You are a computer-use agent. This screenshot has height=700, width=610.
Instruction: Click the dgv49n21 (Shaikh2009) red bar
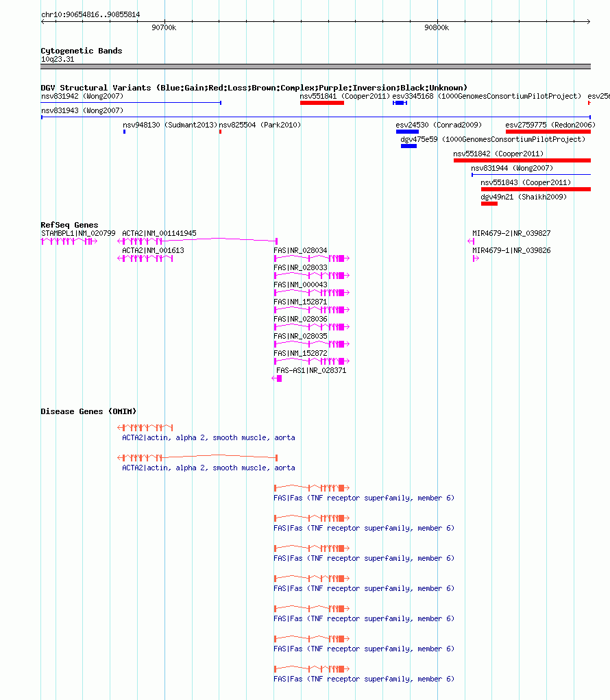489,204
